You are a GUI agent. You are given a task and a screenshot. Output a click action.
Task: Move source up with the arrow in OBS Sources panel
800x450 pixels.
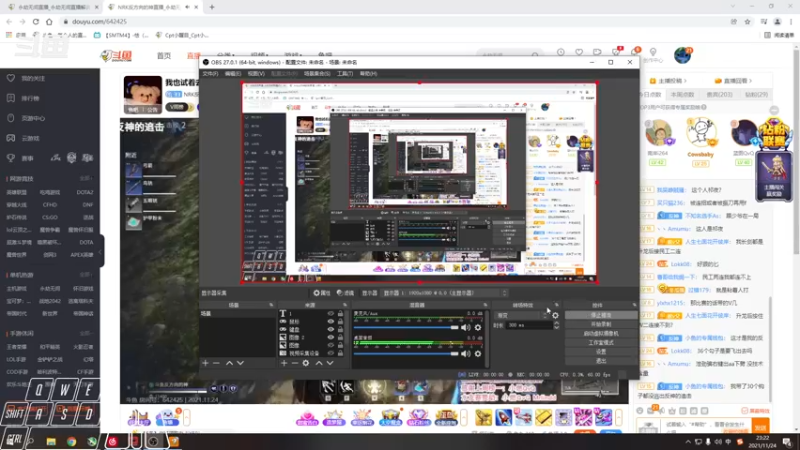(319, 363)
